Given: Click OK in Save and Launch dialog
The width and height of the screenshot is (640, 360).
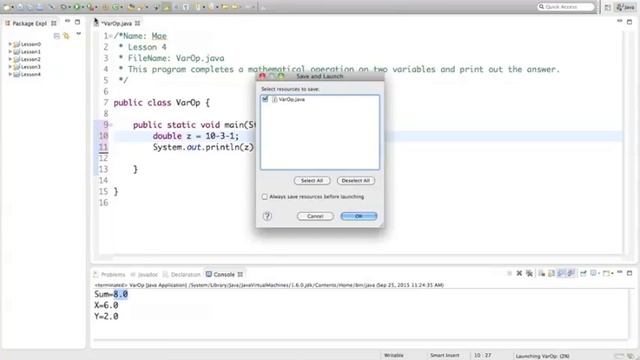Looking at the screenshot, I should click(359, 216).
